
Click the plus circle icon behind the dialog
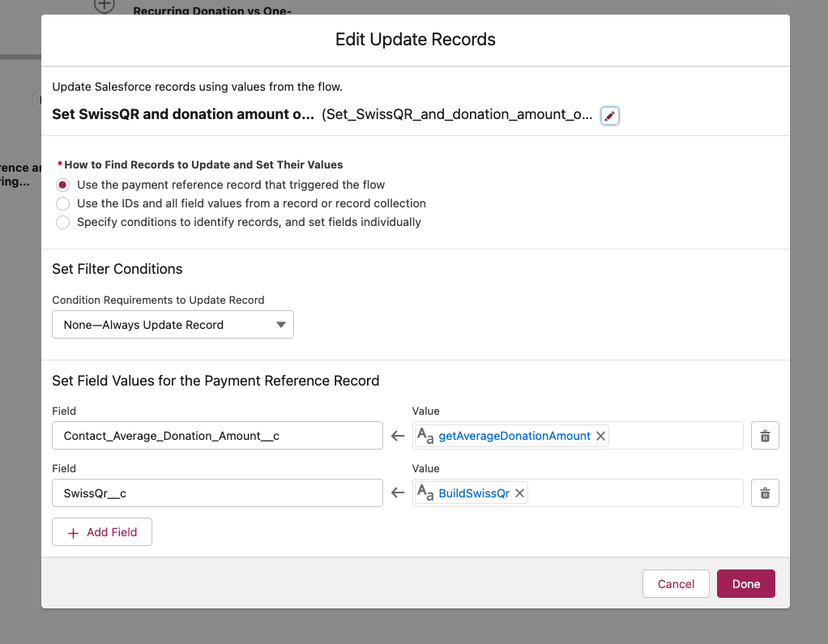click(x=105, y=6)
